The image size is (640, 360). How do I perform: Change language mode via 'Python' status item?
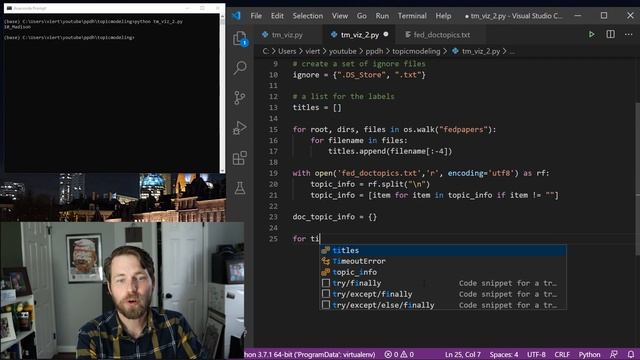[x=589, y=354]
